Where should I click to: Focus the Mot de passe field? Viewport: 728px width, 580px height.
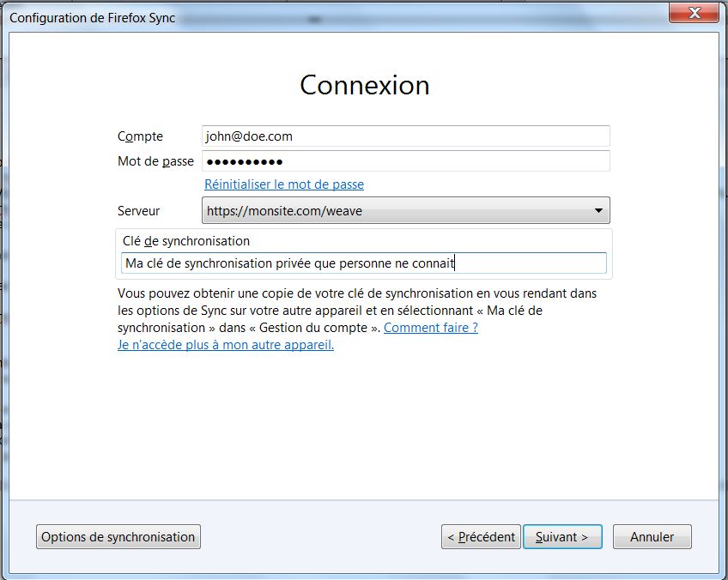pos(405,161)
